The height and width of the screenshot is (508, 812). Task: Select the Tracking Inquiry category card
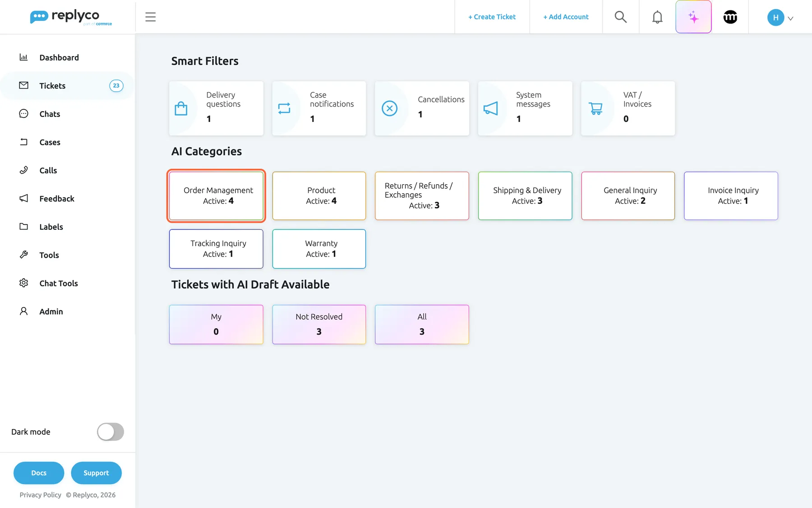[x=216, y=249]
